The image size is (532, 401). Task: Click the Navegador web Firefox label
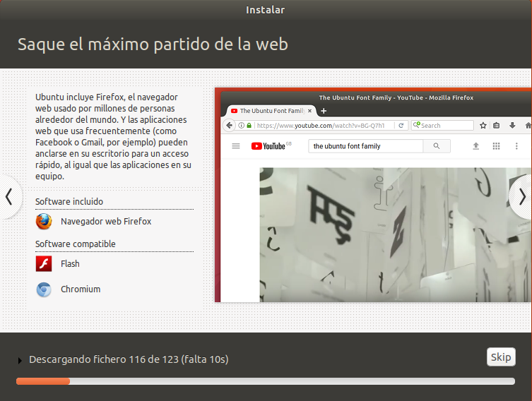pyautogui.click(x=106, y=222)
